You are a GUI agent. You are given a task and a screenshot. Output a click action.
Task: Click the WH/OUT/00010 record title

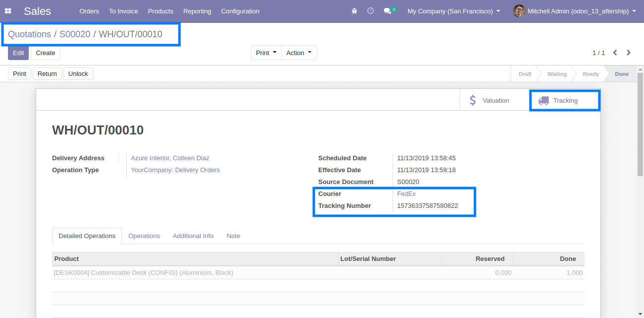tap(98, 130)
